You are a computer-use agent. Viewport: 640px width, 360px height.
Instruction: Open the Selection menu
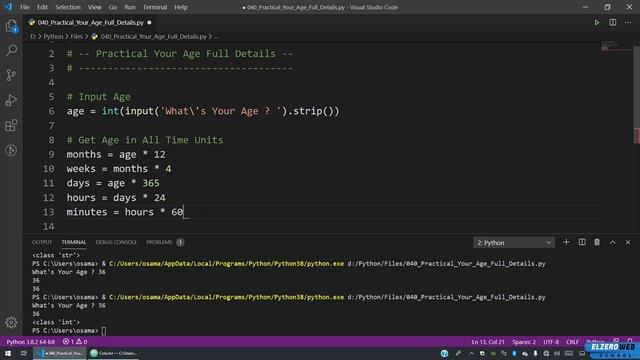coord(68,7)
